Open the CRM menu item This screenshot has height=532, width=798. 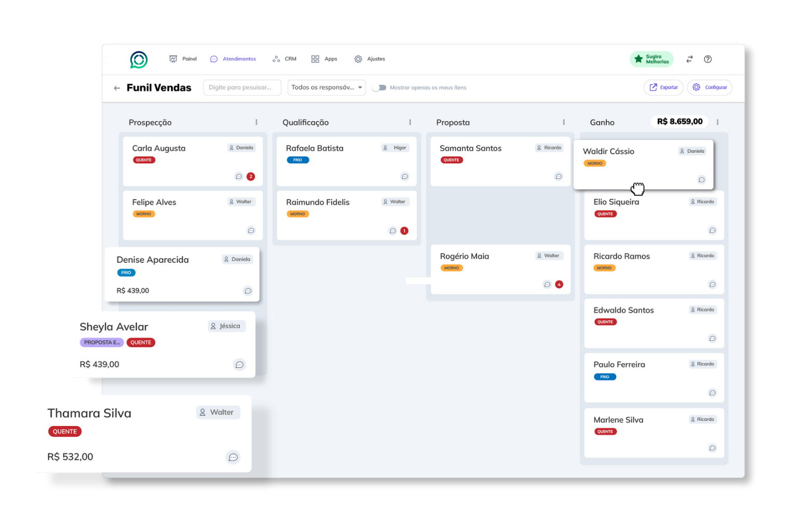(x=285, y=59)
